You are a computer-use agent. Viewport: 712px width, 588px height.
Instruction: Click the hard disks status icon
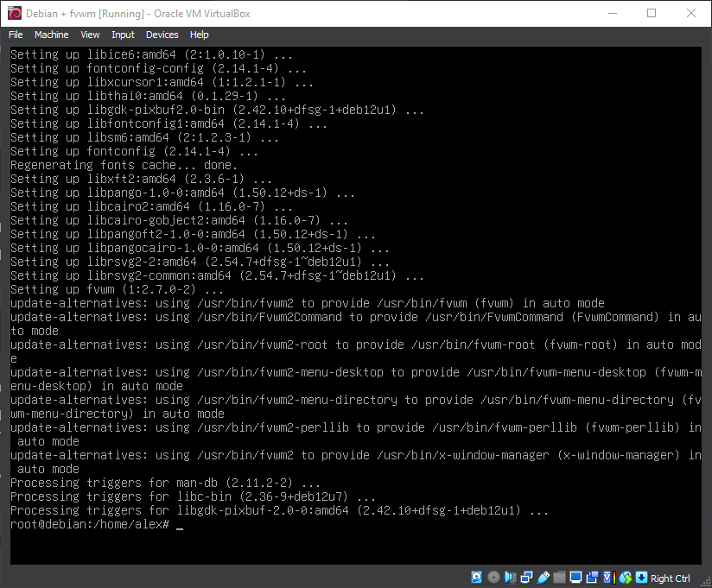click(476, 577)
